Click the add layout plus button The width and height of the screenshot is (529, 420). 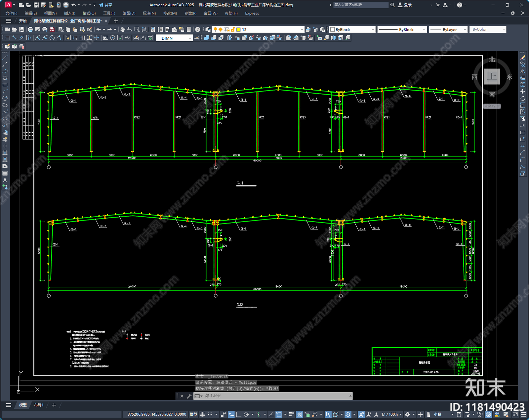[54, 405]
